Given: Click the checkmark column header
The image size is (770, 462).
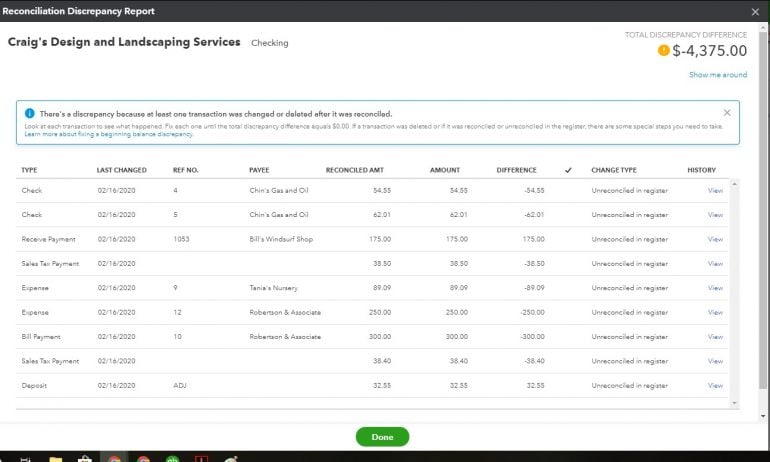Looking at the screenshot, I should 568,170.
